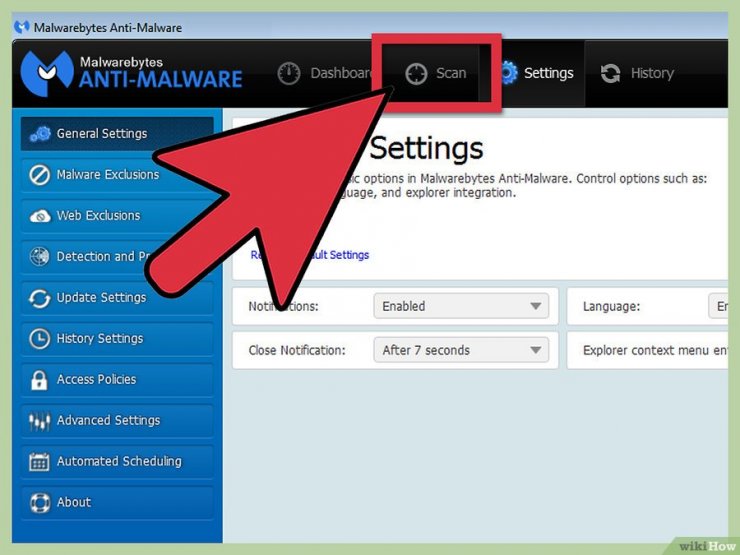The width and height of the screenshot is (740, 555).
Task: Click the Explorer context menu entry setting
Action: coord(655,350)
